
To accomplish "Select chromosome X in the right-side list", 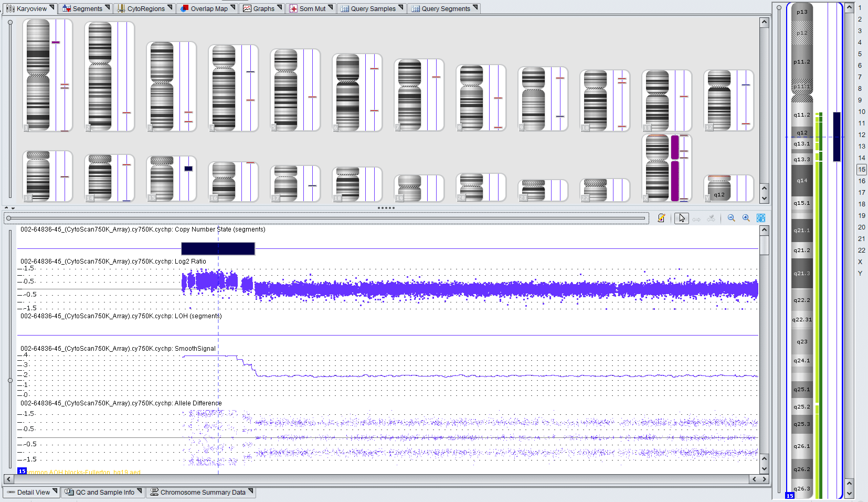I will [x=860, y=262].
